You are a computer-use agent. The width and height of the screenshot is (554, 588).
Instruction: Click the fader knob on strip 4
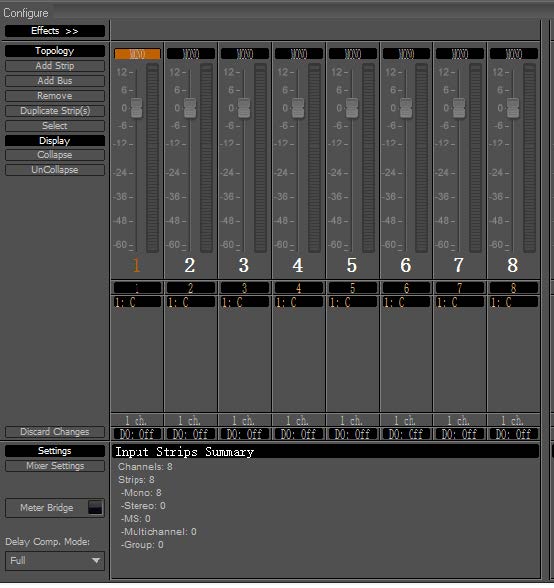(x=298, y=108)
